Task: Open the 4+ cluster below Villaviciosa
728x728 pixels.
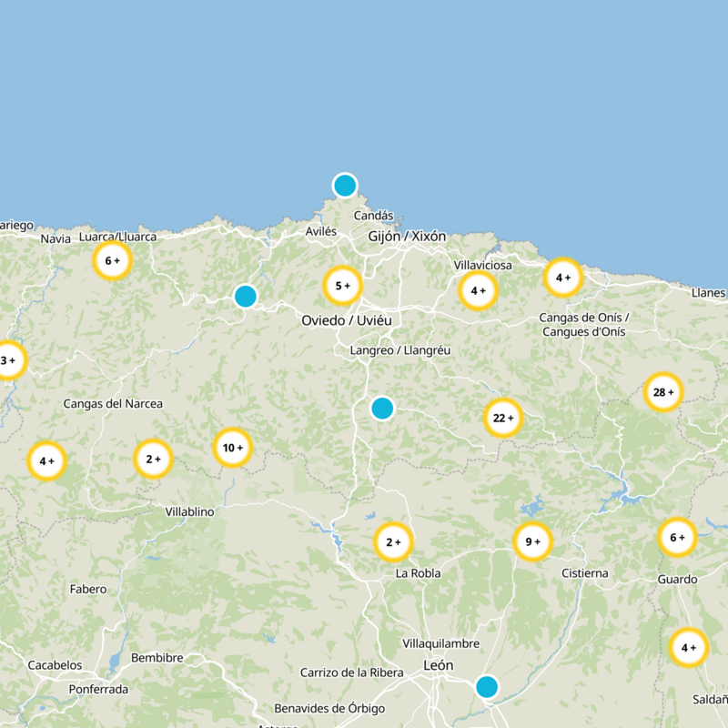Action: [x=479, y=290]
